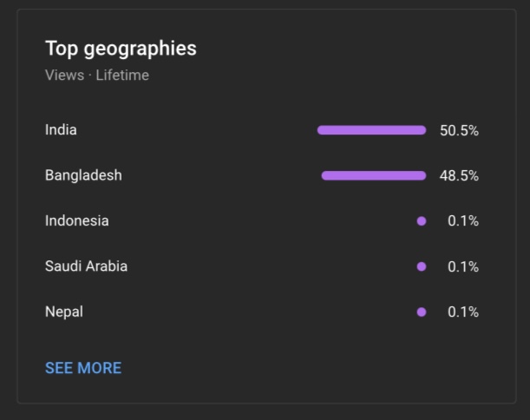Screen dimensions: 530x420
Task: Click the purple dot for Saudi Arabia
Action: [x=422, y=266]
